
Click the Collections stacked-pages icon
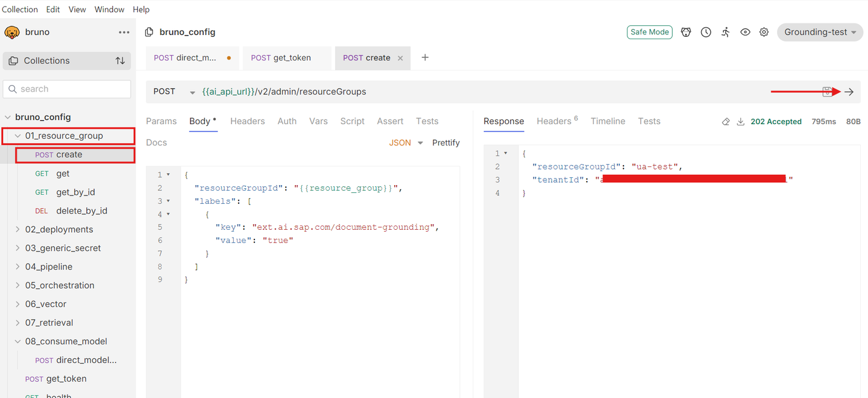(x=13, y=61)
